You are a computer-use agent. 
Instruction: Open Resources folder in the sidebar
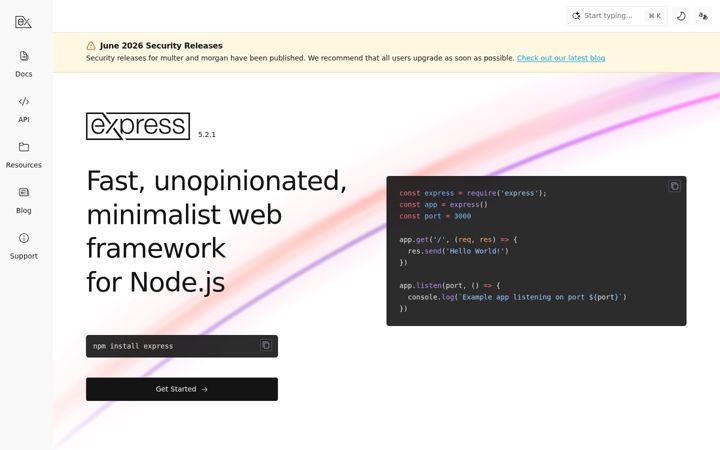[x=24, y=155]
